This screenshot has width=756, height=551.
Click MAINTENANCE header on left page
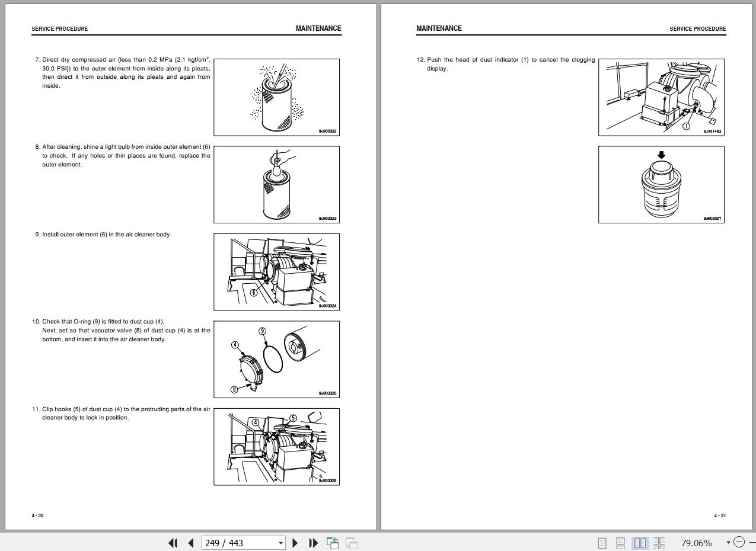pyautogui.click(x=318, y=28)
